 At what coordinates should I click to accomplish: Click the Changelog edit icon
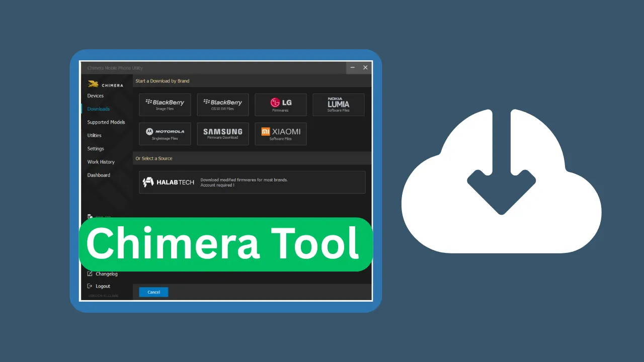(90, 274)
